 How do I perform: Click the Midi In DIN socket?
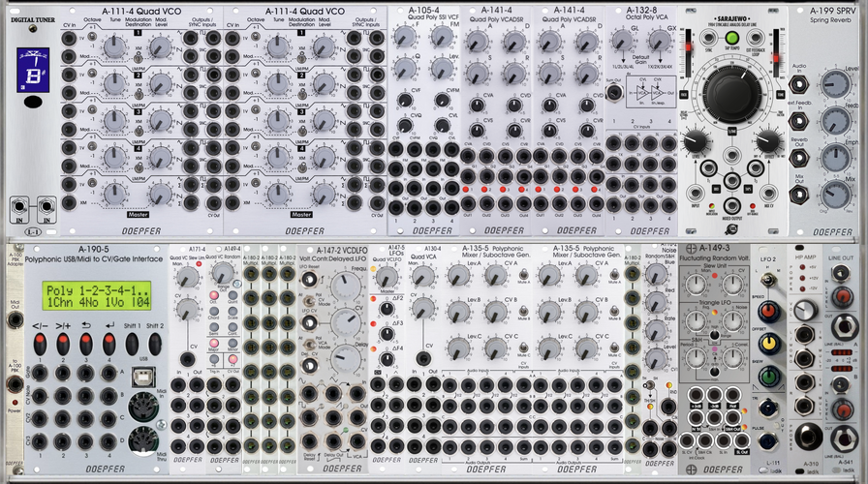click(x=142, y=408)
